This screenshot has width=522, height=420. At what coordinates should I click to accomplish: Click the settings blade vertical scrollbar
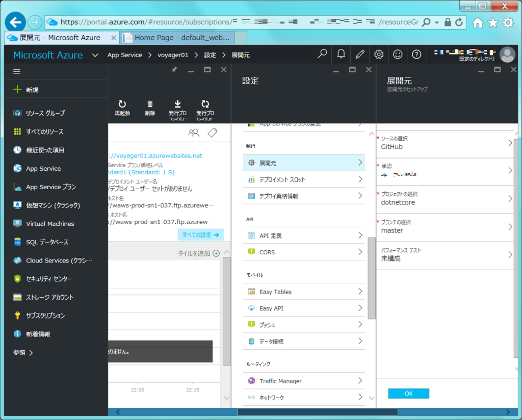point(372,278)
